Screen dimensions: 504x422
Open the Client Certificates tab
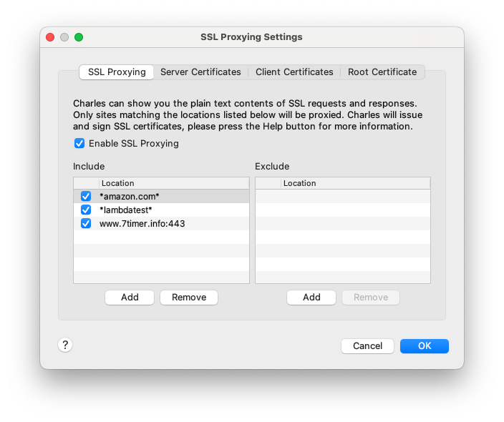(294, 72)
